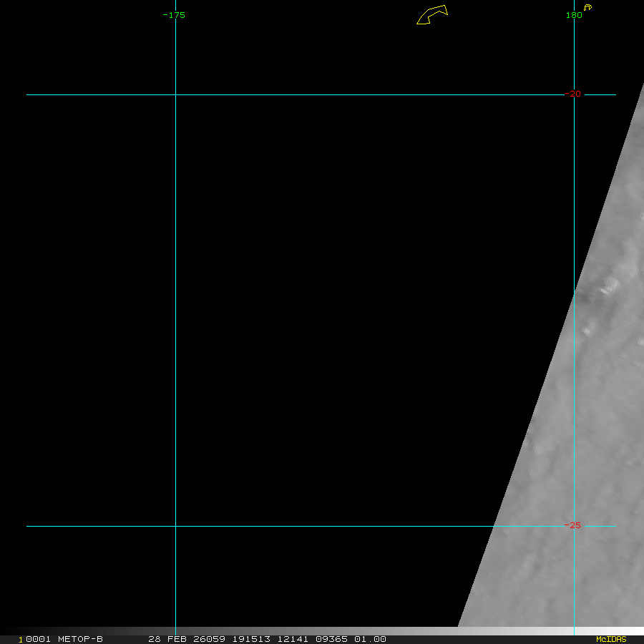
Task: Click the red -20 latitude label
Action: click(x=572, y=94)
